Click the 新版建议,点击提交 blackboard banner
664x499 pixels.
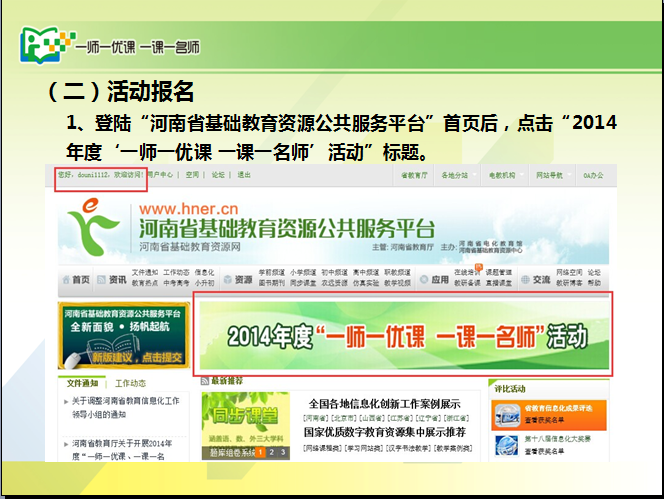[x=124, y=335]
